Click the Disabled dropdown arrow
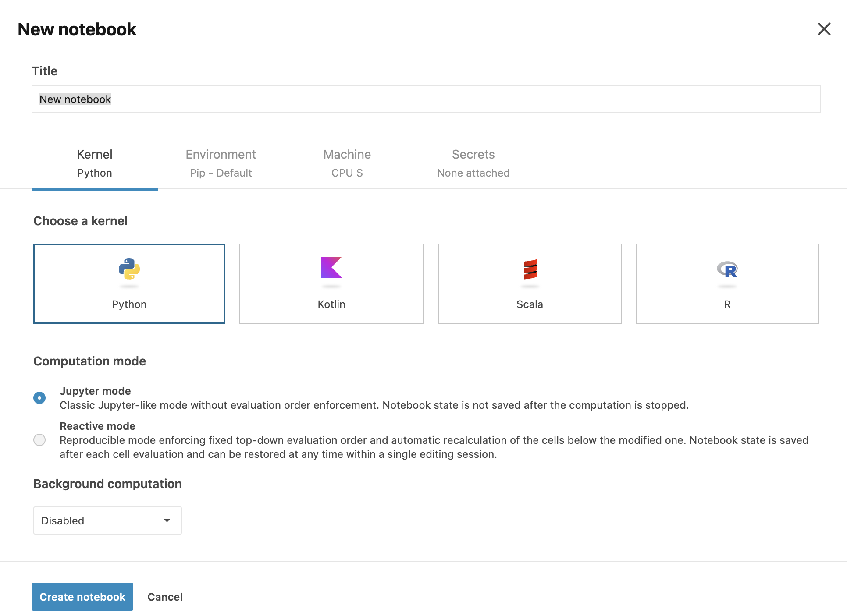847x616 pixels. tap(167, 520)
